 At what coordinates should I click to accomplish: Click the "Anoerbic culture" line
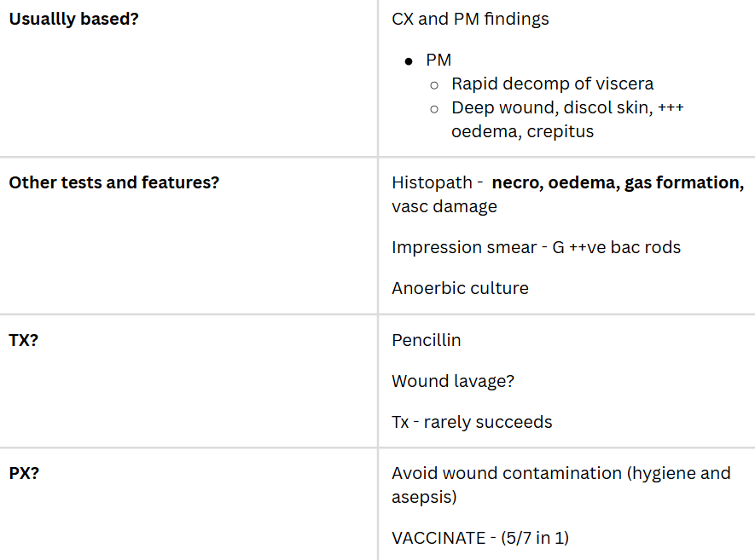[460, 288]
